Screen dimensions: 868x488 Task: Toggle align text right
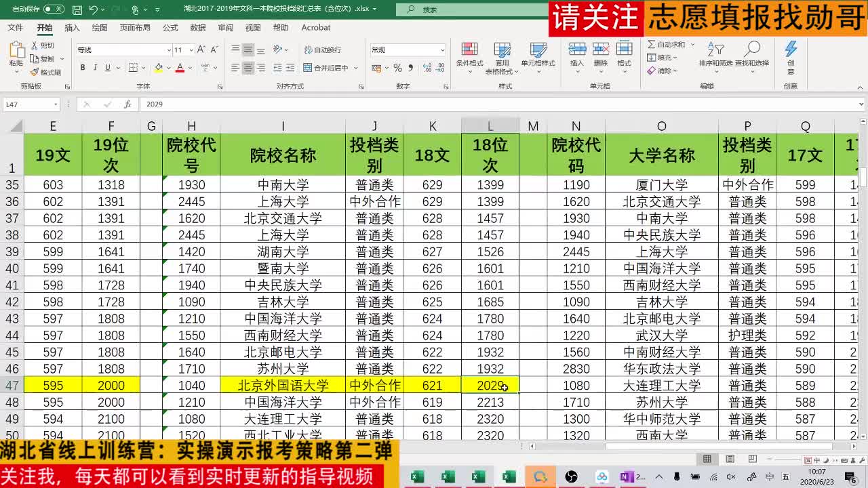pyautogui.click(x=261, y=68)
